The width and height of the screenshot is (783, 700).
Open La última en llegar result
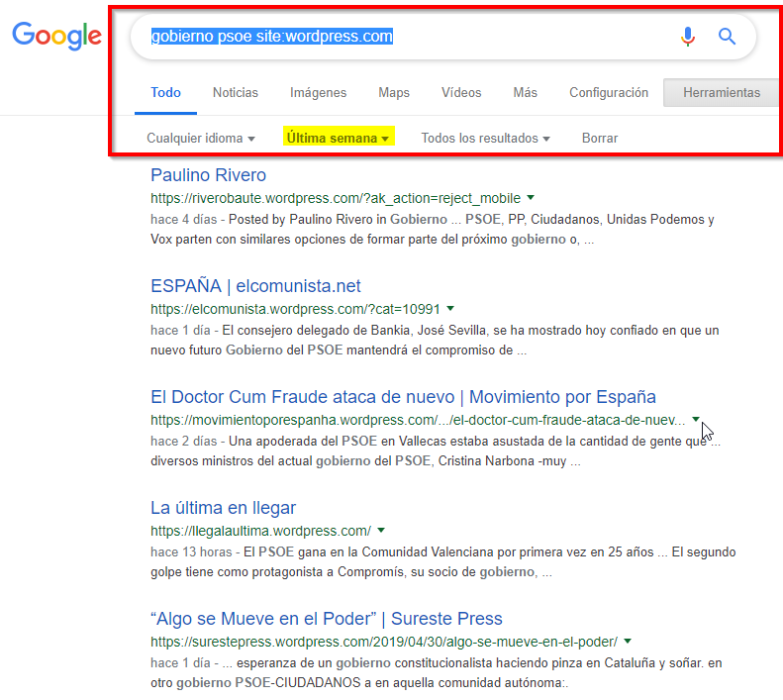click(x=223, y=508)
